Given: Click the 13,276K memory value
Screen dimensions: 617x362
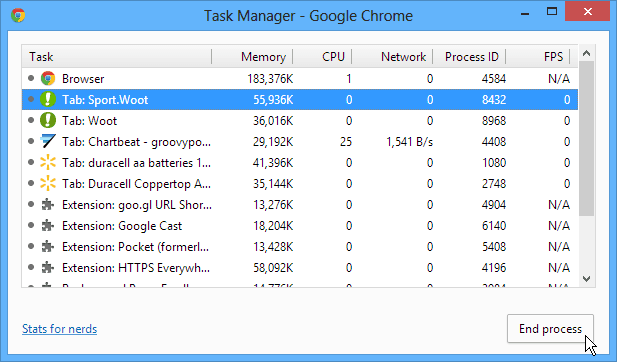Looking at the screenshot, I should [x=273, y=205].
